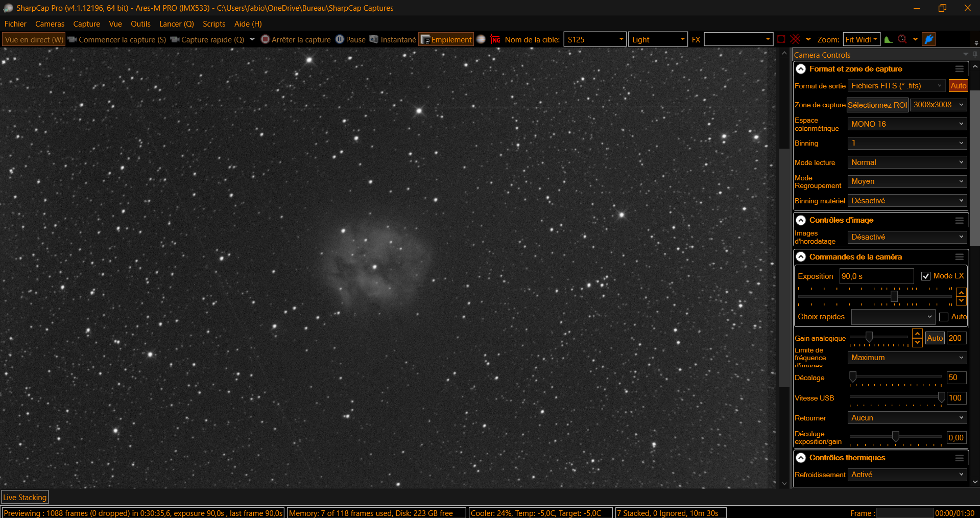Collapse the Format et zone de capture section
The height and width of the screenshot is (518, 980).
point(801,69)
